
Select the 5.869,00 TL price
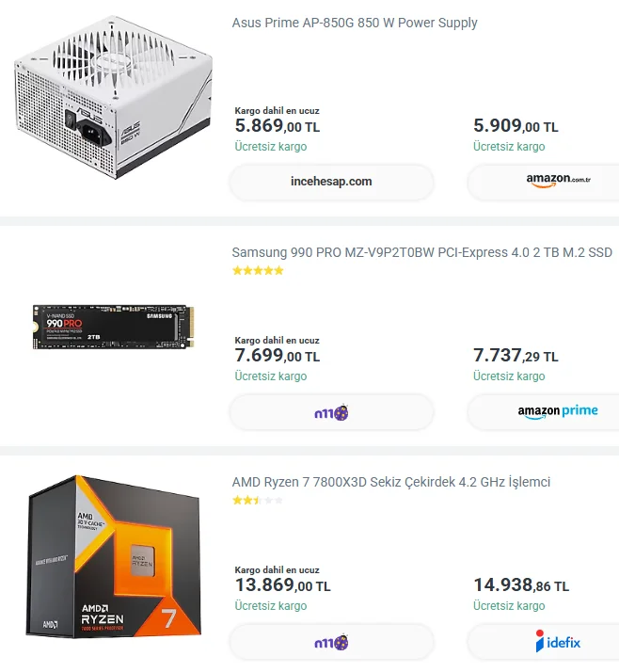click(278, 126)
